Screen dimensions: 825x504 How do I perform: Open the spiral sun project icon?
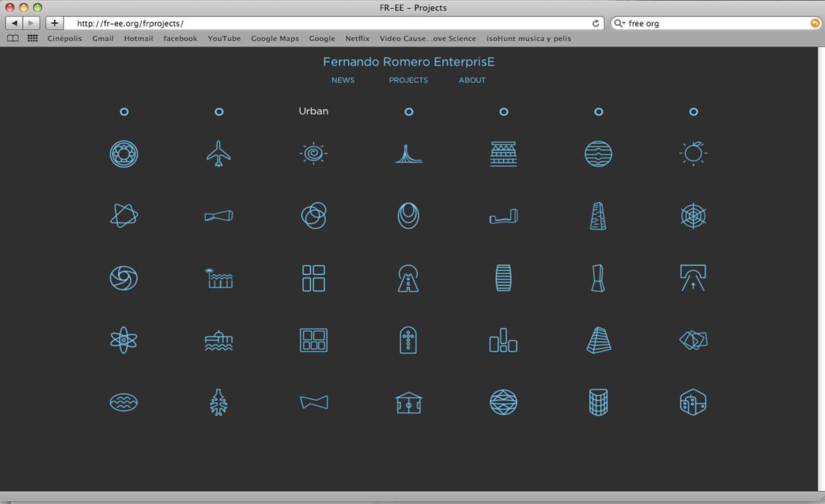pos(313,153)
